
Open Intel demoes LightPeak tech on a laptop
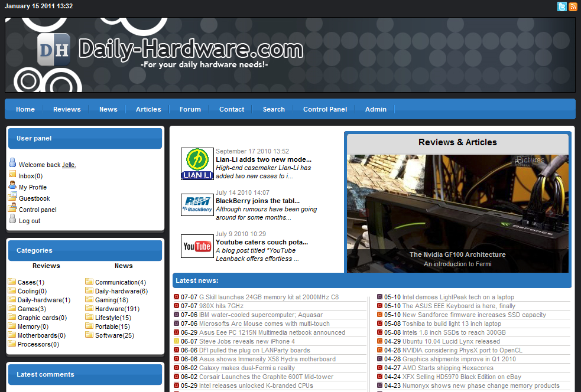[458, 297]
